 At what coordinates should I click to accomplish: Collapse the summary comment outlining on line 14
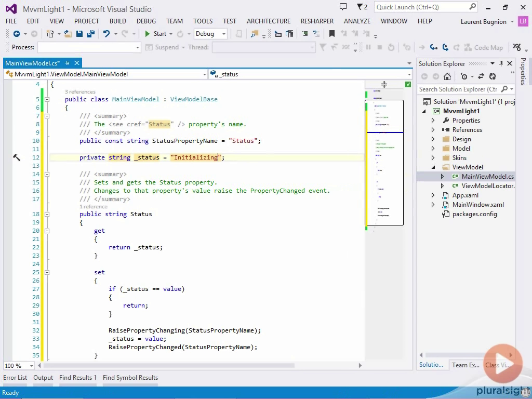(x=47, y=174)
